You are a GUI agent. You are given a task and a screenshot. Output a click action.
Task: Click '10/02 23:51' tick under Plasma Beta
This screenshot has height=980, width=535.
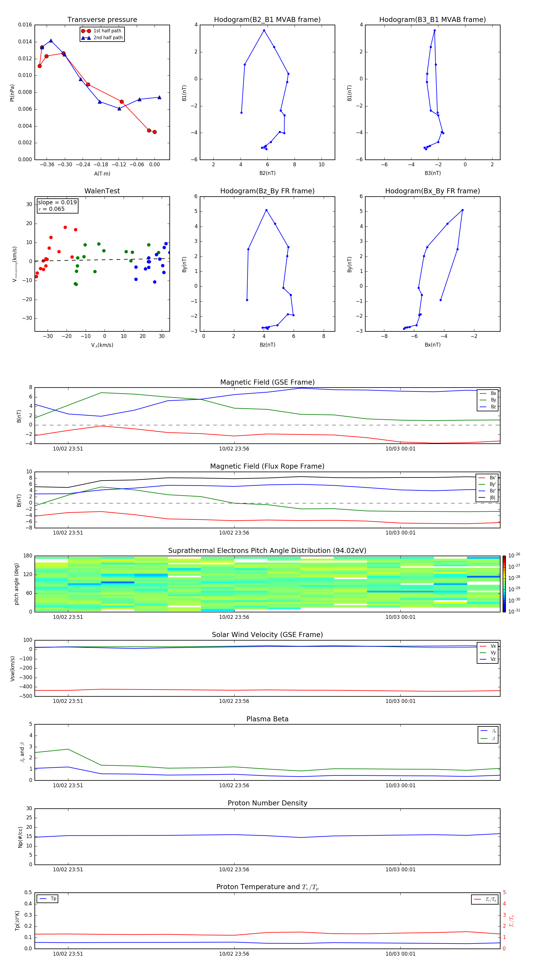pos(68,785)
